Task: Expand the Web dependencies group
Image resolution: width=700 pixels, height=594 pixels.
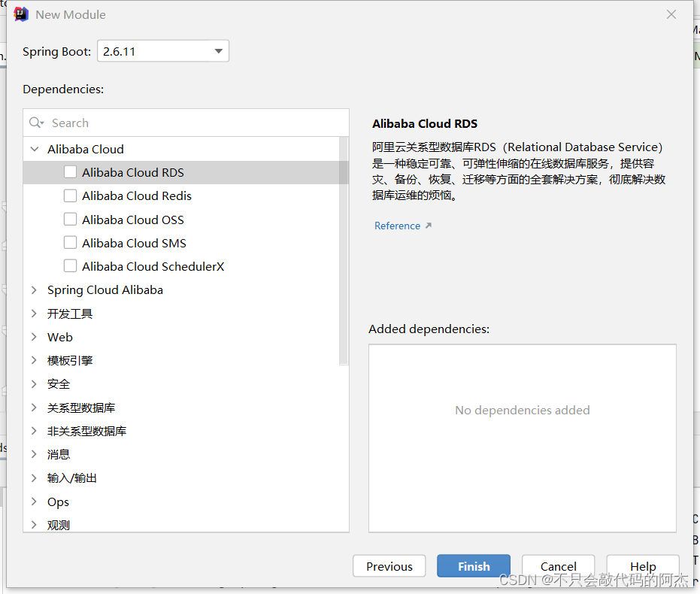Action: (x=34, y=337)
